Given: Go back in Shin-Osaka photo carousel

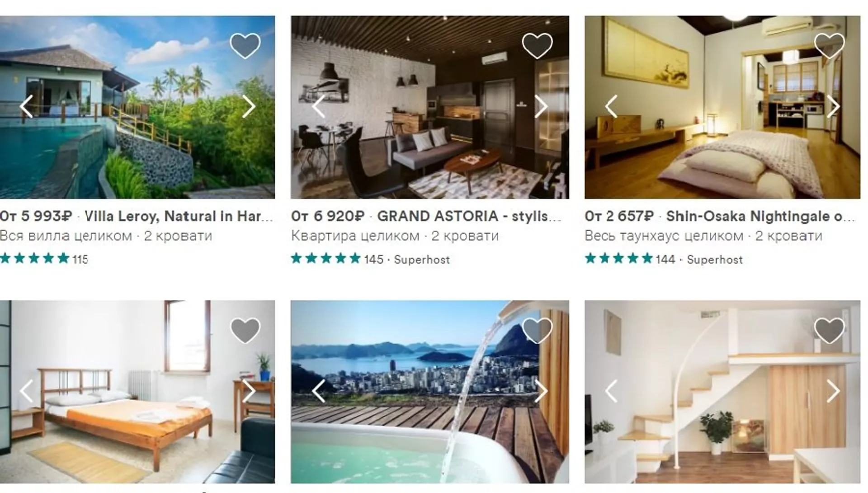Looking at the screenshot, I should click(611, 107).
